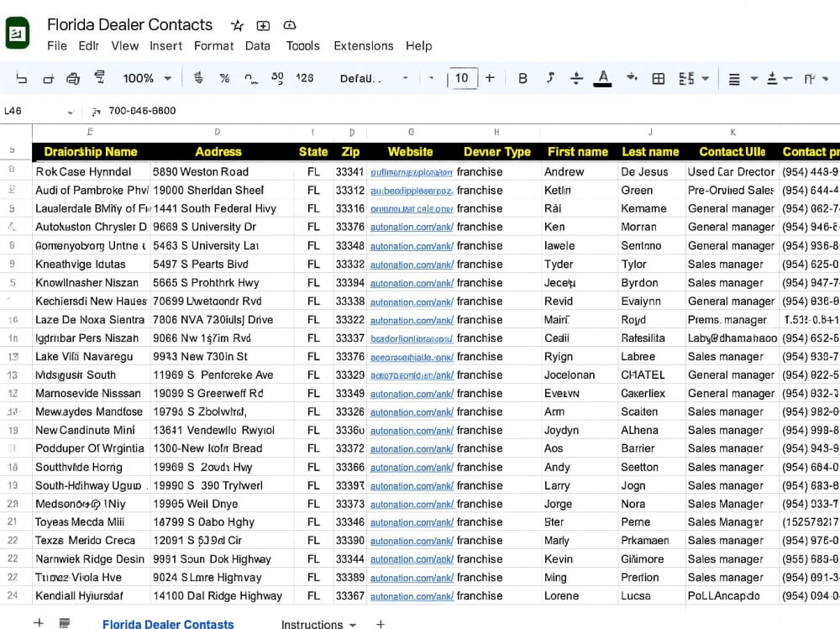The width and height of the screenshot is (840, 629).
Task: Open the name box dropdown arrow
Action: [70, 112]
